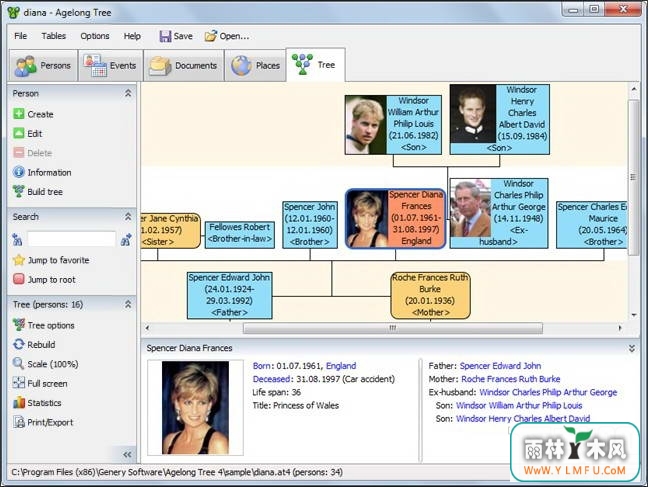Select the Windsor William Arthur tree node
The width and height of the screenshot is (648, 487).
pyautogui.click(x=393, y=125)
